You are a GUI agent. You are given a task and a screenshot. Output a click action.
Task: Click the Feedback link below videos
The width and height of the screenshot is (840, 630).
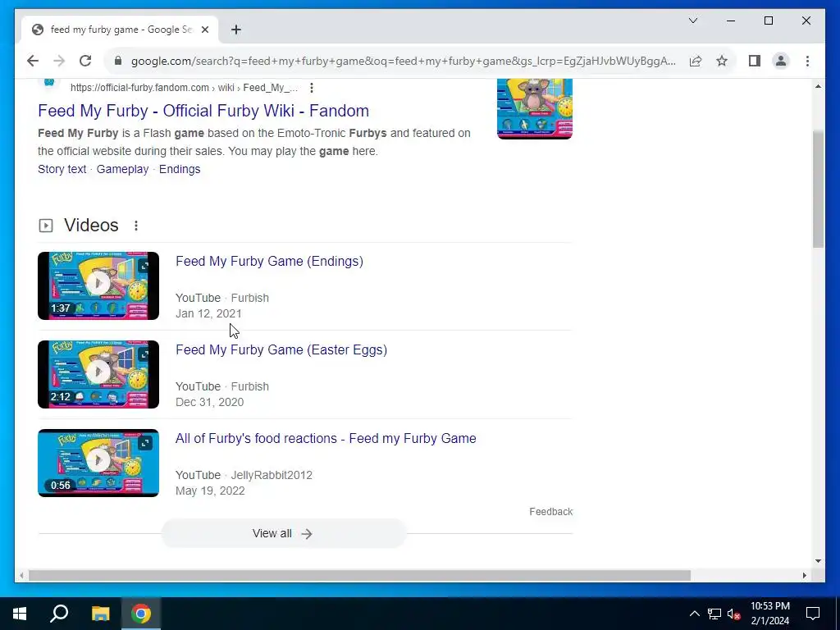(550, 512)
